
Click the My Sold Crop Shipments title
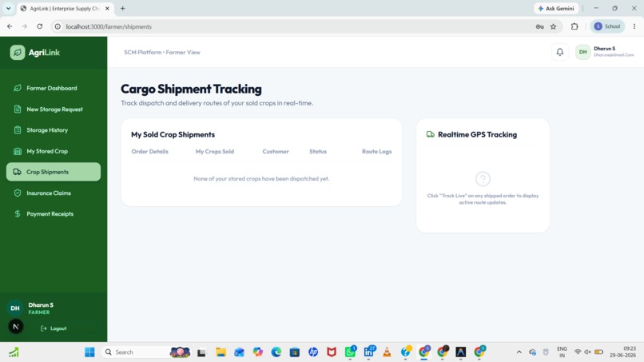coord(173,134)
